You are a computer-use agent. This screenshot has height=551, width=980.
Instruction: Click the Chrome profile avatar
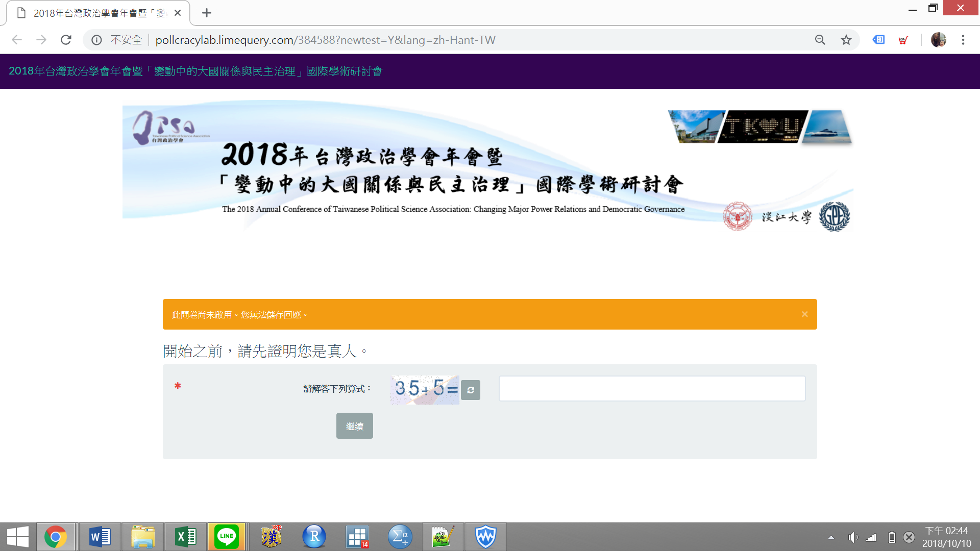(x=938, y=40)
